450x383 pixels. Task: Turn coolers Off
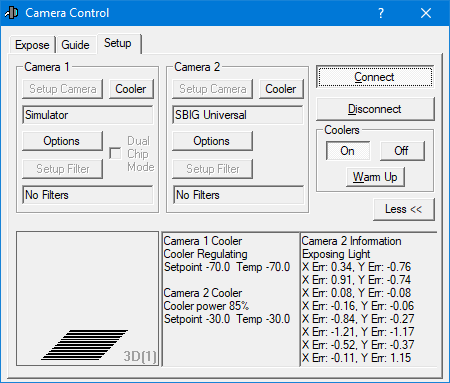pyautogui.click(x=402, y=151)
